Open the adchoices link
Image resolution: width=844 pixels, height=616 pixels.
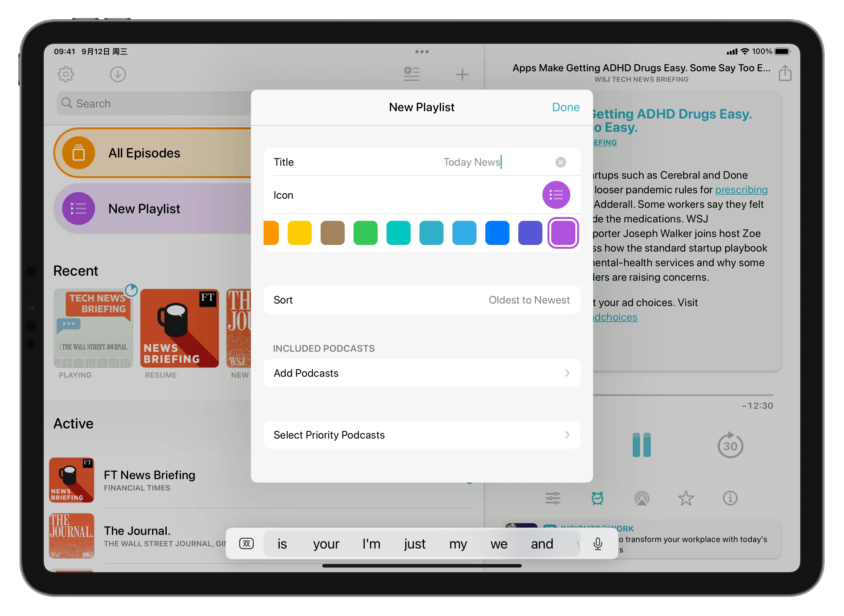[615, 317]
